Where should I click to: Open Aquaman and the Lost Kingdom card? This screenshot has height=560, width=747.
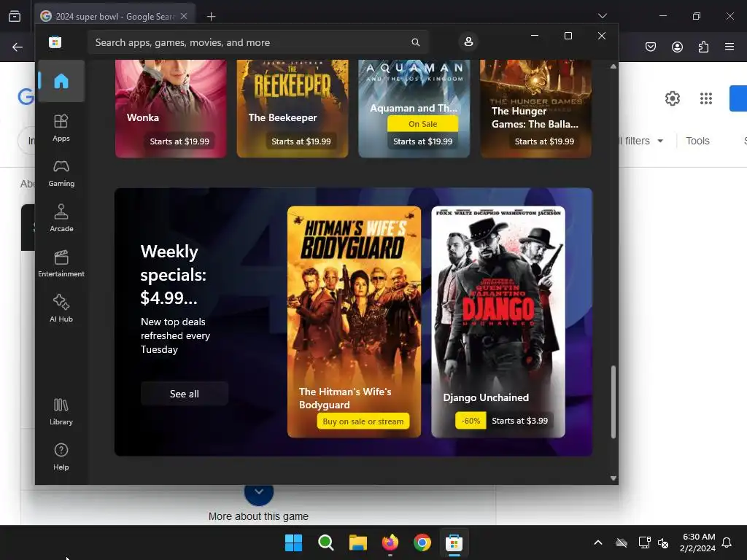coord(414,108)
